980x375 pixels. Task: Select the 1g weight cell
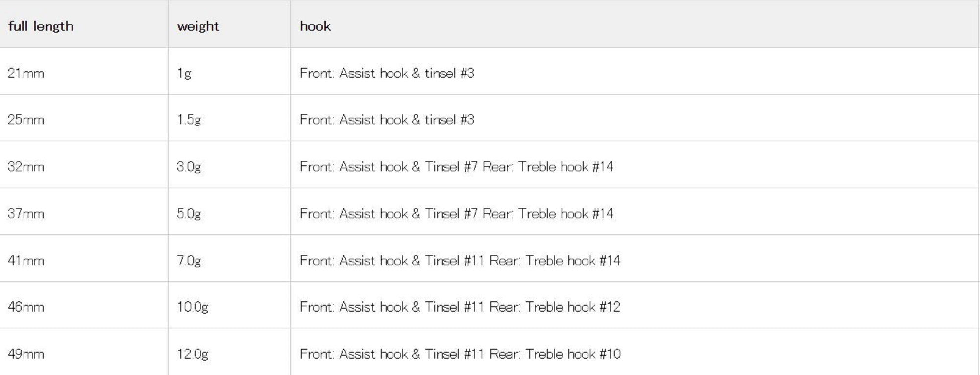[184, 73]
